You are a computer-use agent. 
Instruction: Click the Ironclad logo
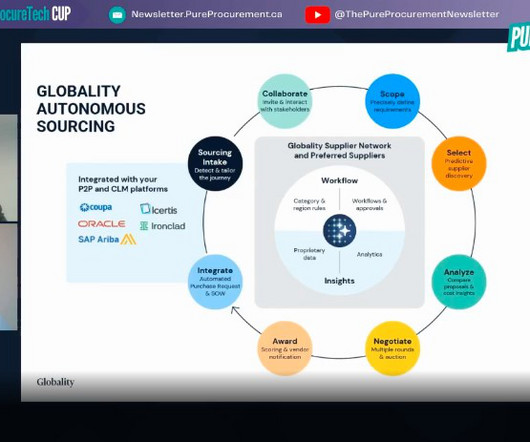coord(163,226)
